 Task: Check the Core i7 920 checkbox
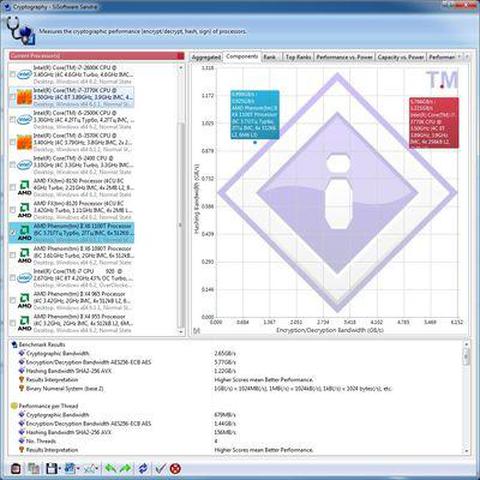coord(13,278)
